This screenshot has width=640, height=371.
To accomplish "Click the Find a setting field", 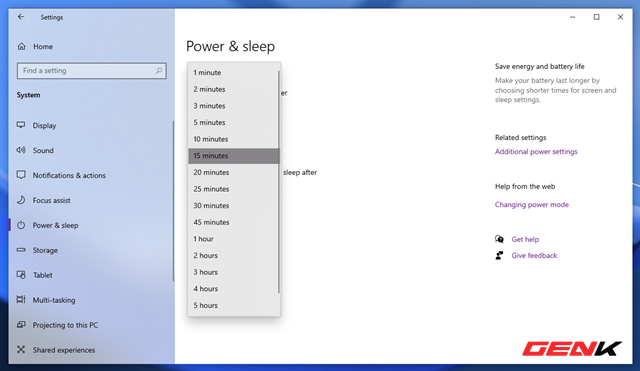I will (91, 71).
